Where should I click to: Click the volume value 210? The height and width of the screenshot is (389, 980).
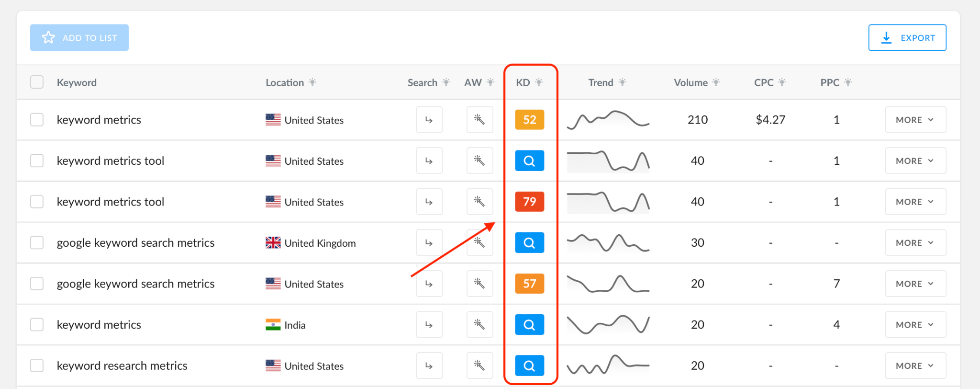(698, 119)
